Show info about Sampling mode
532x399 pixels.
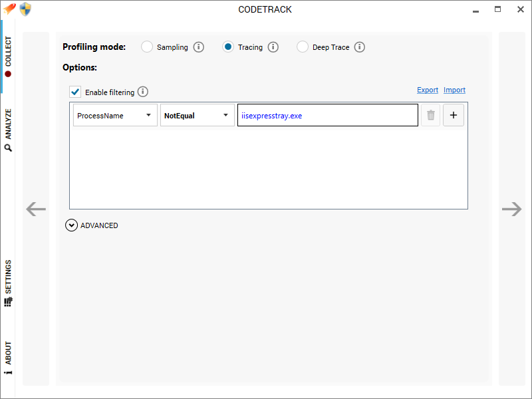coord(198,47)
